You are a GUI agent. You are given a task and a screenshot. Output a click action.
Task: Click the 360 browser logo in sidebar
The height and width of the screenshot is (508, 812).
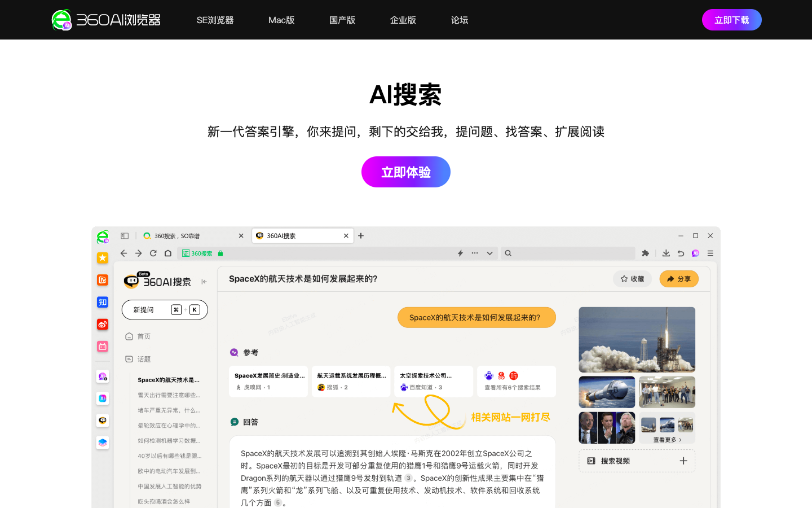[103, 237]
